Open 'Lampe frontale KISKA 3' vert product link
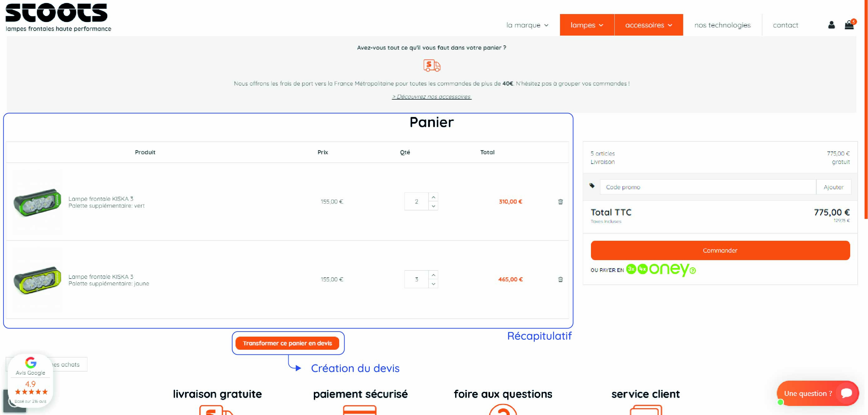 click(101, 199)
